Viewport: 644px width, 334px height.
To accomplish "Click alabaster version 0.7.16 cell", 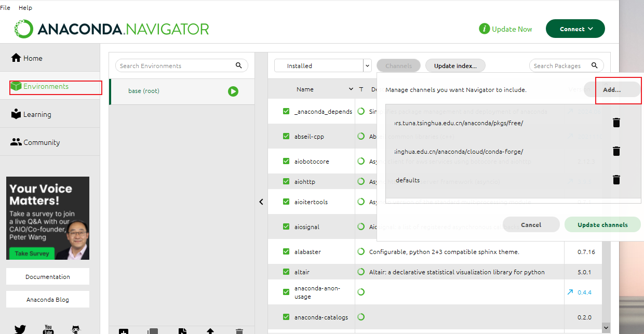I will click(584, 251).
